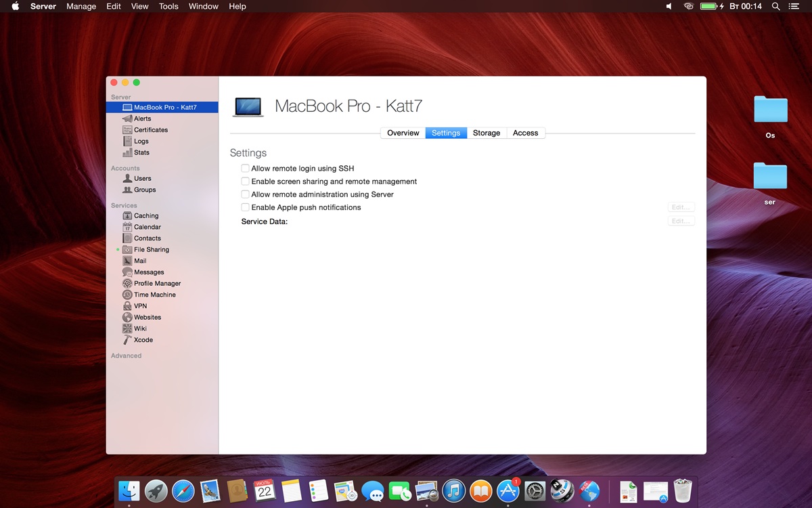812x508 pixels.
Task: Select the Time Machine service
Action: click(150, 295)
